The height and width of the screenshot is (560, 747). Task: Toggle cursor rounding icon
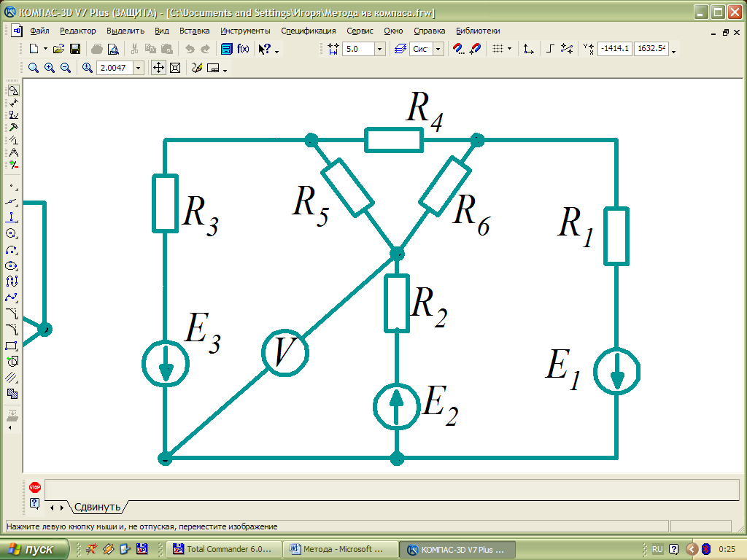click(x=566, y=49)
